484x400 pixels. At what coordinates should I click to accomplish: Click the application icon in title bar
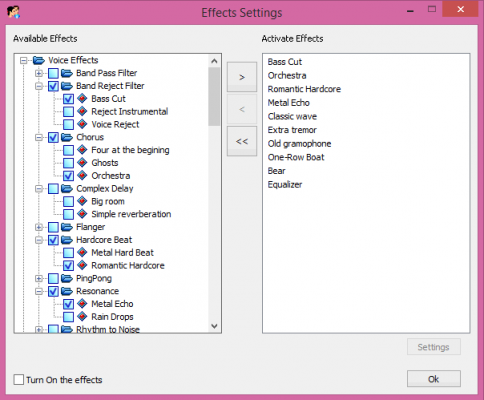coord(13,12)
